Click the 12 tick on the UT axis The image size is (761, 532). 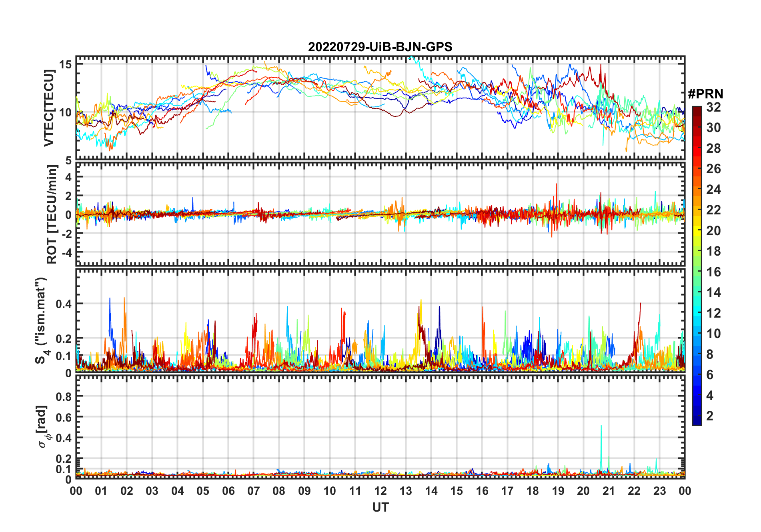coord(380,491)
